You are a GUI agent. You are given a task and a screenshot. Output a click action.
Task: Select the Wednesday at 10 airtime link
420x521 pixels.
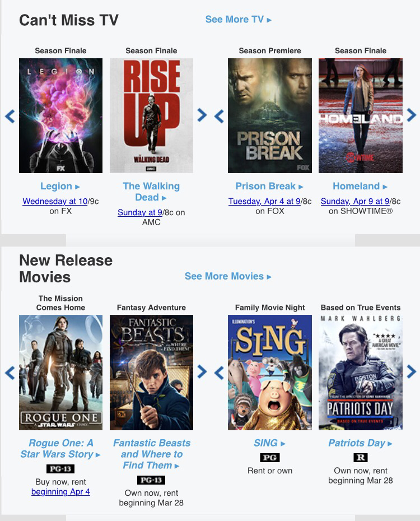pyautogui.click(x=55, y=201)
